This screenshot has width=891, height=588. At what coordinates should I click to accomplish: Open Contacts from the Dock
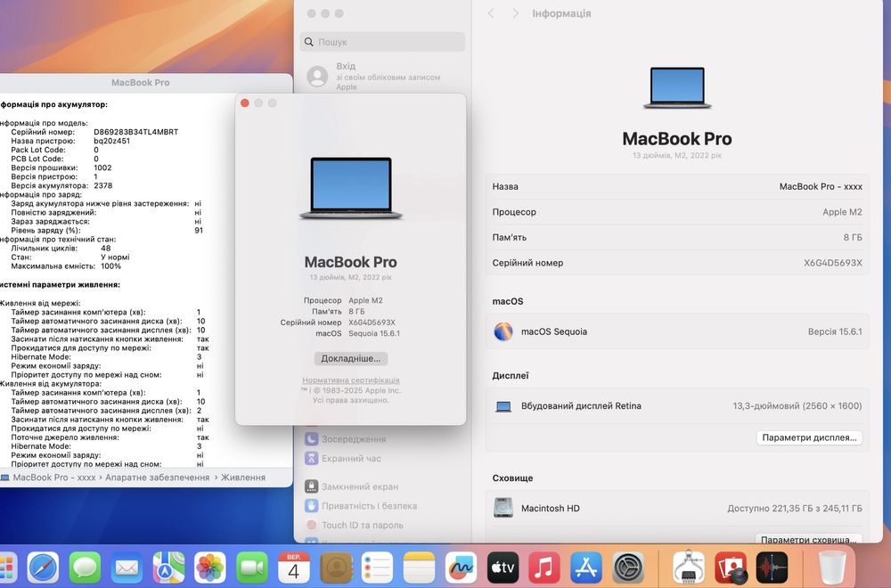pyautogui.click(x=336, y=567)
